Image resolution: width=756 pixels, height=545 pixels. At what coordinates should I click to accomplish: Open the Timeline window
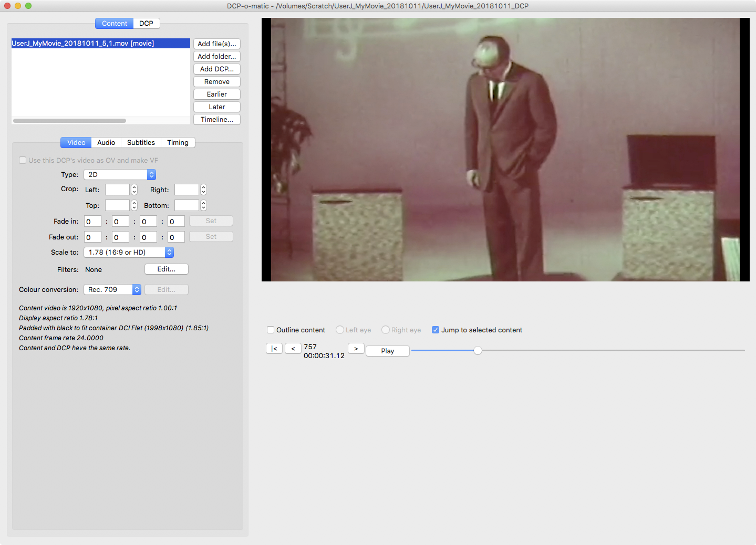tap(216, 119)
